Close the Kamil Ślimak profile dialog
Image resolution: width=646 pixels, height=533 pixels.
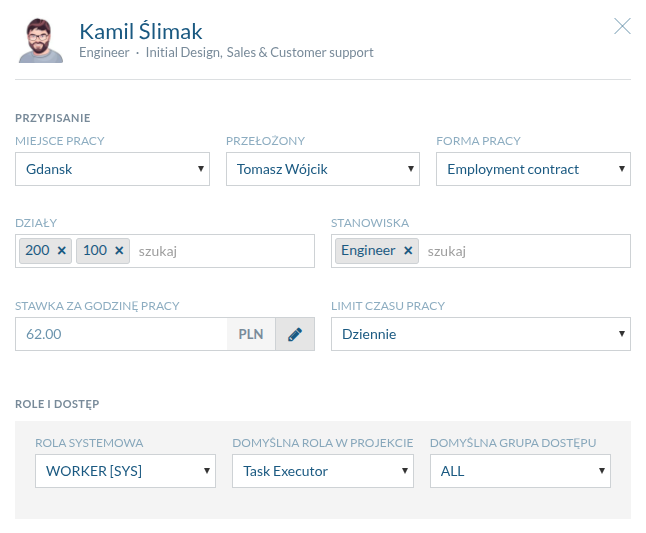coord(622,26)
